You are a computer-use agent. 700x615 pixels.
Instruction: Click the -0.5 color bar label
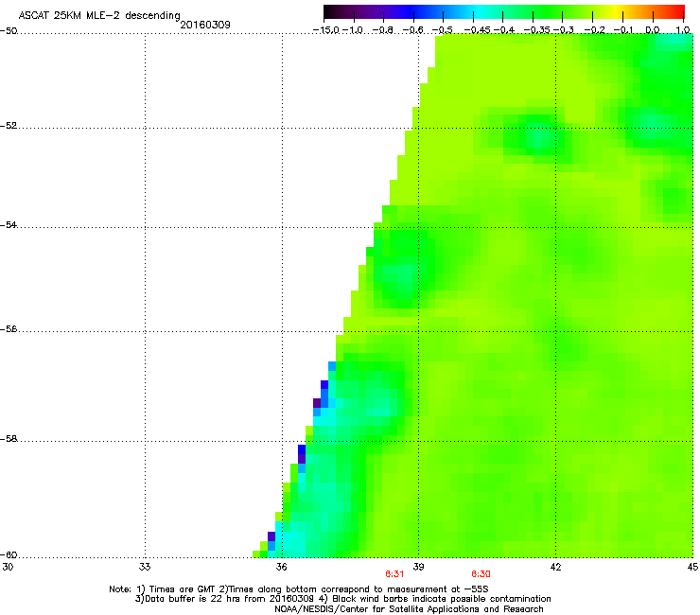pyautogui.click(x=443, y=30)
